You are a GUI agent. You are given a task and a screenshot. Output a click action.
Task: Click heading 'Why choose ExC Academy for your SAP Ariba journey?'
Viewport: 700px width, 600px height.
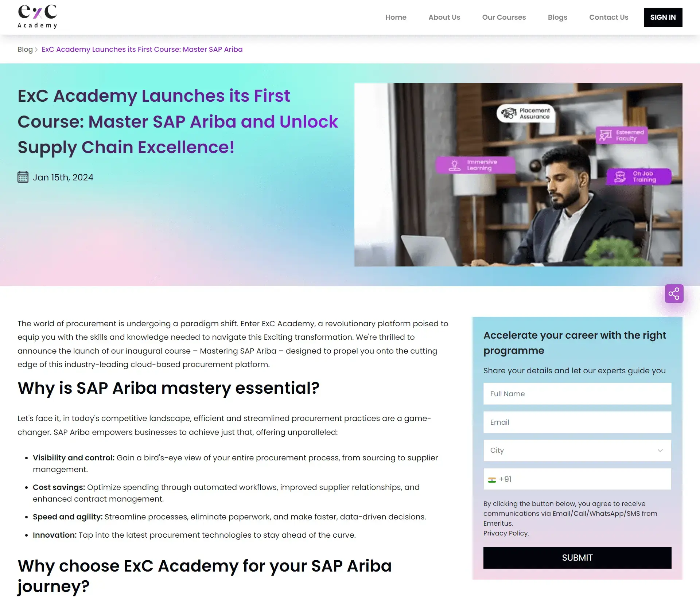point(205,576)
